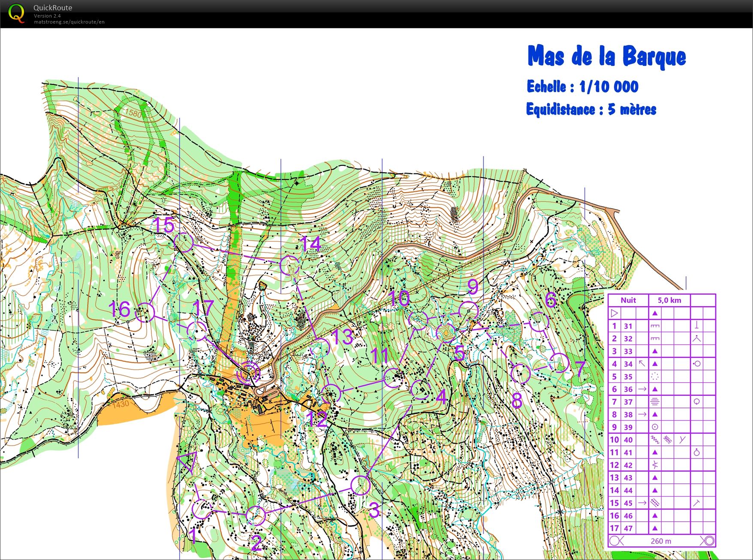
Task: Click the northwest arrow icon in row 4
Action: click(x=642, y=364)
